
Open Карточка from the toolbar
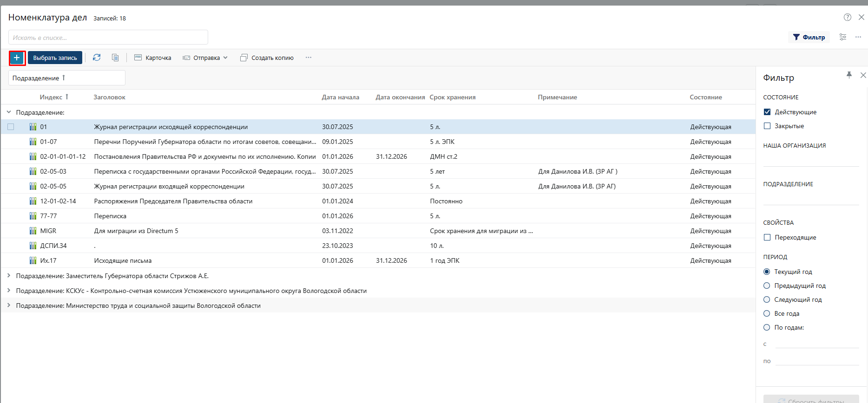153,58
